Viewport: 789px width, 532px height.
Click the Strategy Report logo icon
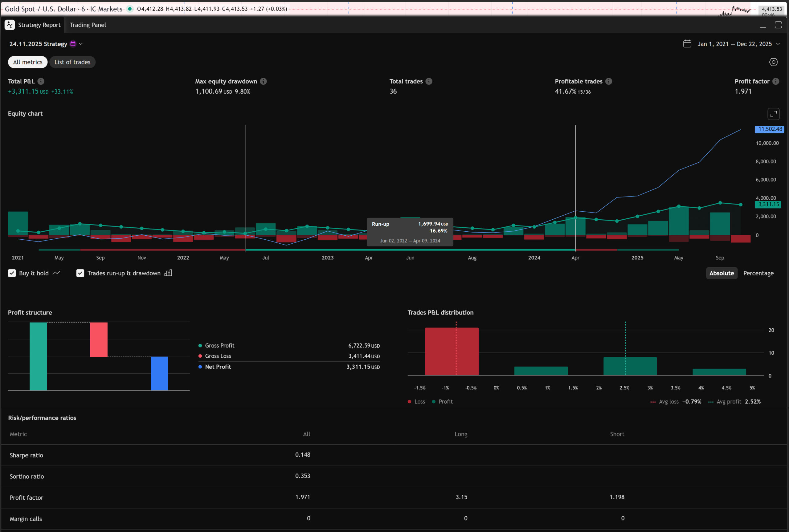coord(10,25)
